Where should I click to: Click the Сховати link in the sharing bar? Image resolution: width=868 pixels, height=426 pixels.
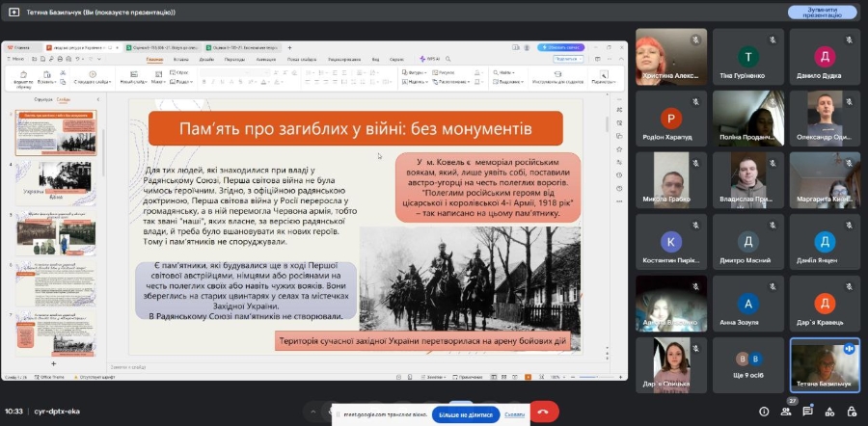click(x=515, y=413)
